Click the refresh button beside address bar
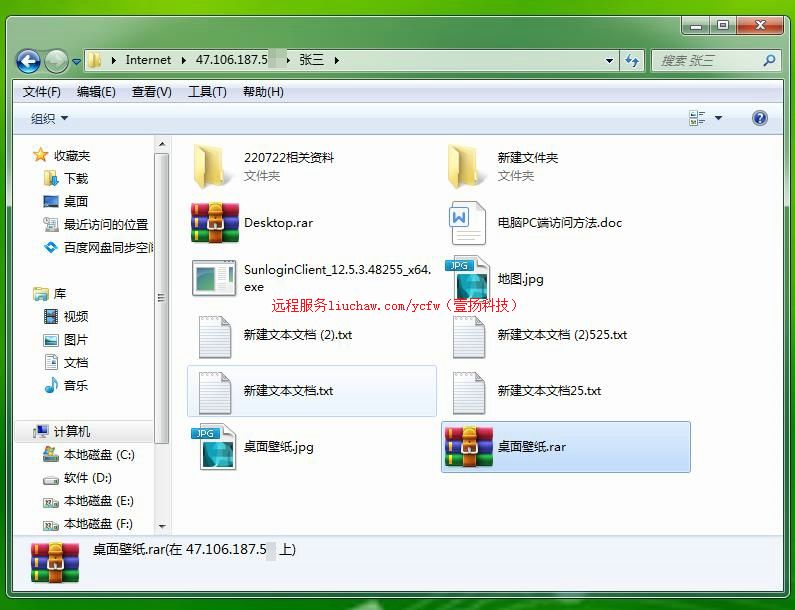The image size is (795, 610). [x=632, y=61]
